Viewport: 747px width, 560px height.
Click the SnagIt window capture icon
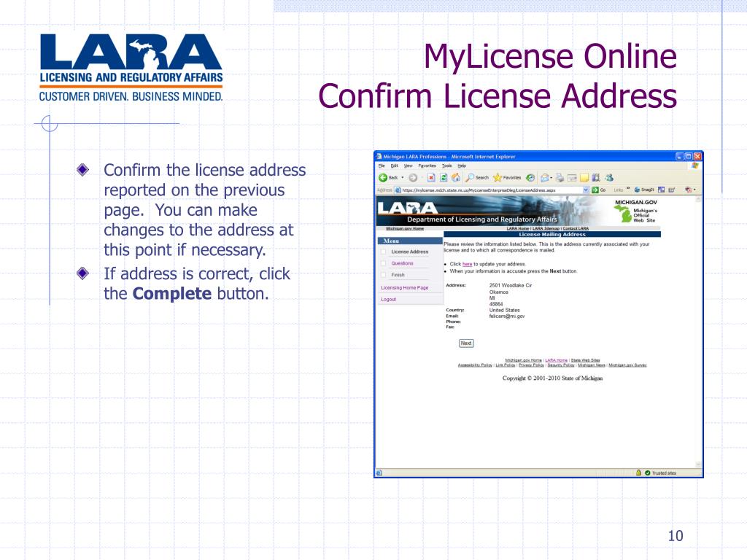click(661, 190)
